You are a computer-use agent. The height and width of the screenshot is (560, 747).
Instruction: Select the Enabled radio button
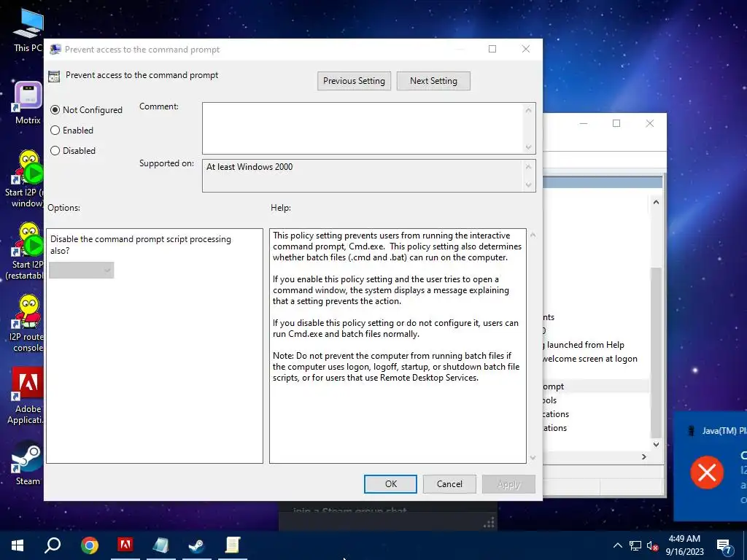tap(55, 131)
